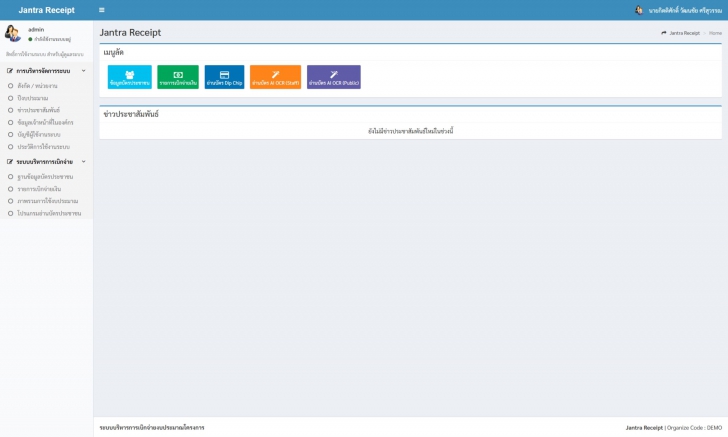Image resolution: width=728 pixels, height=437 pixels.
Task: Open the blue Dip Chip card reader tile
Action: click(224, 77)
